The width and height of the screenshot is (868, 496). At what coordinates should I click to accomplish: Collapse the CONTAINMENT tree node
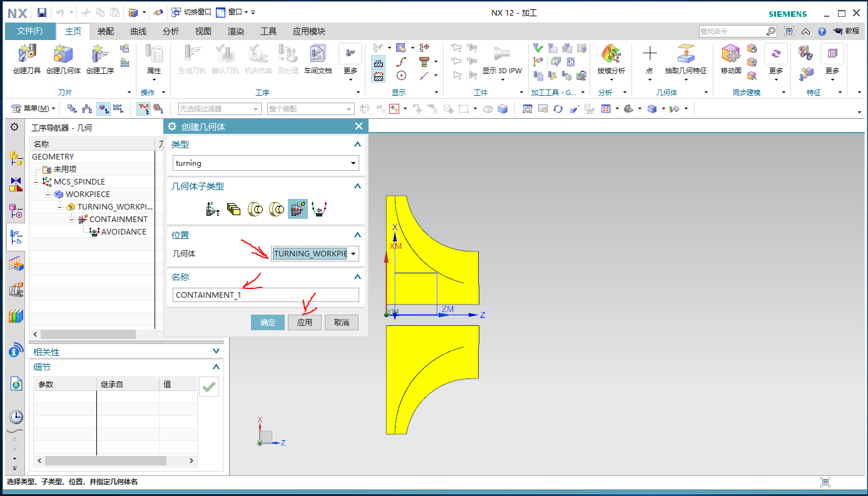[x=73, y=219]
